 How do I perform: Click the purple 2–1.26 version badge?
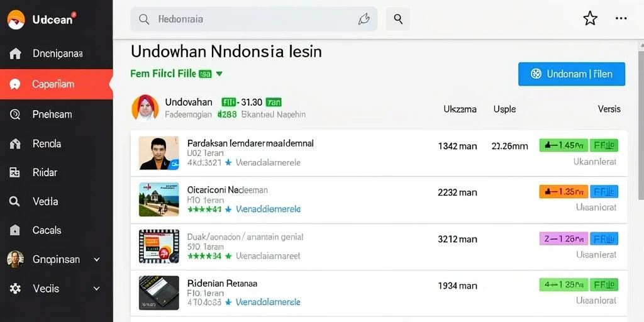[563, 238]
